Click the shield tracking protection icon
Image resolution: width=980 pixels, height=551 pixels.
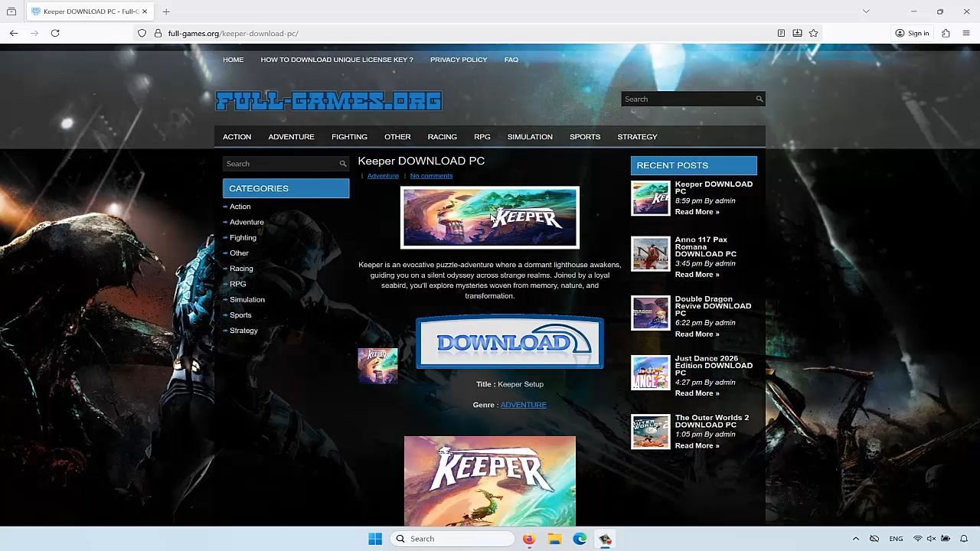(142, 33)
